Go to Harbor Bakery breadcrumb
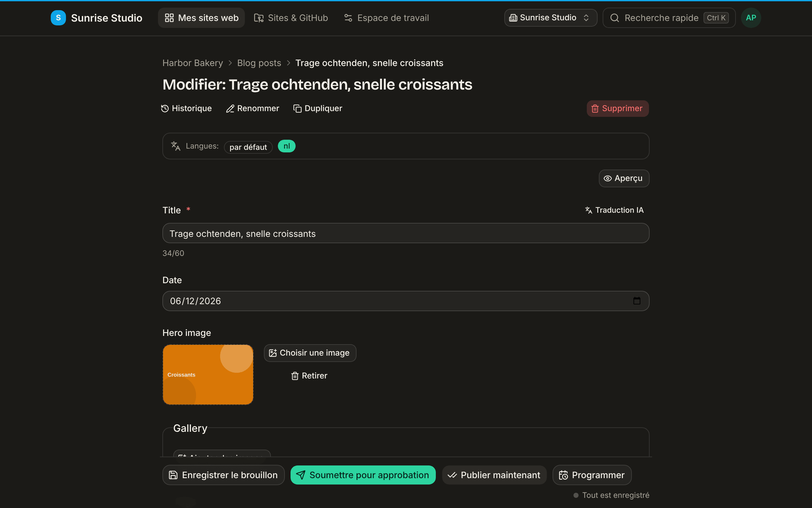The image size is (812, 508). [193, 63]
